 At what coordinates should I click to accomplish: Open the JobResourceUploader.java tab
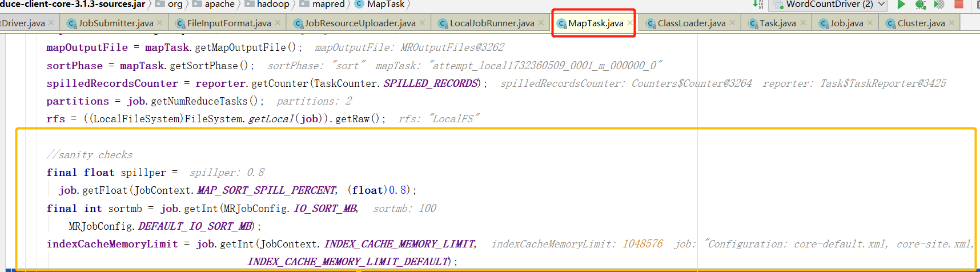[x=360, y=23]
